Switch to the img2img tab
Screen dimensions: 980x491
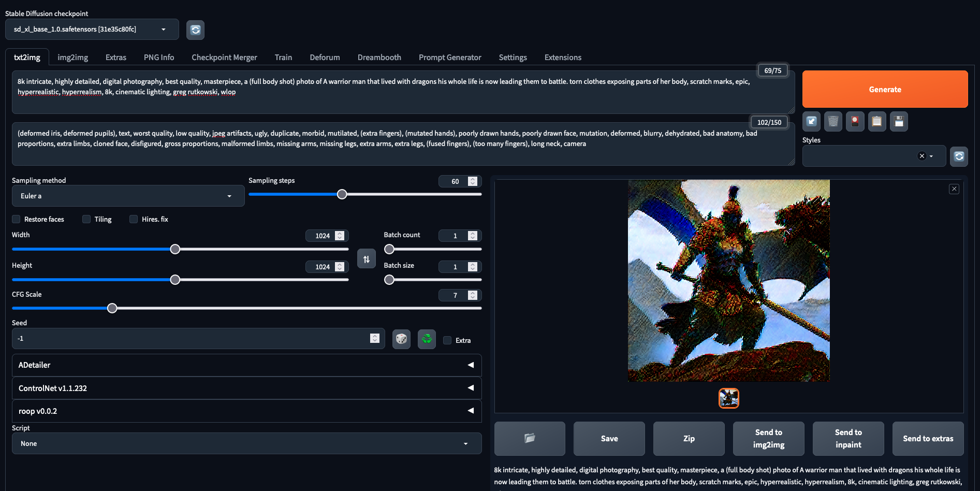click(72, 57)
